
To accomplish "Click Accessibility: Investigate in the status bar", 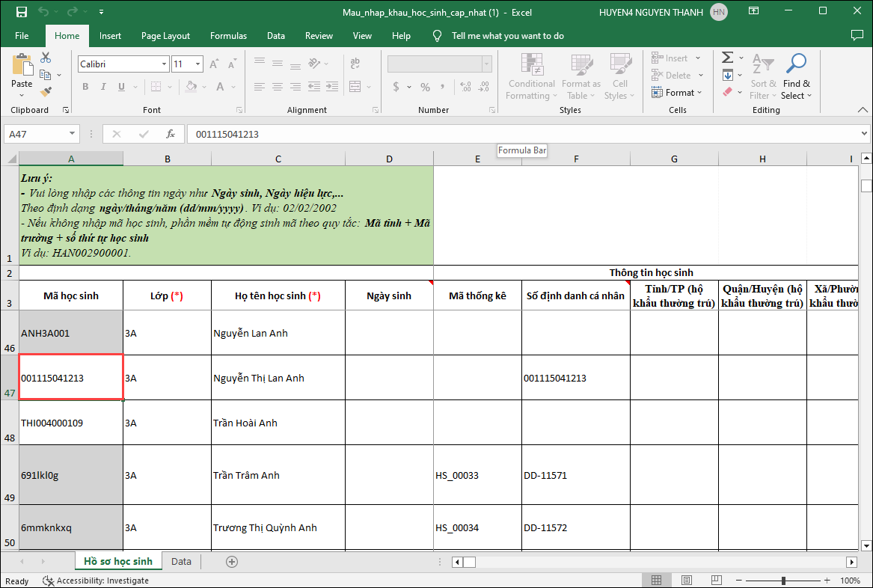I will tap(102, 581).
